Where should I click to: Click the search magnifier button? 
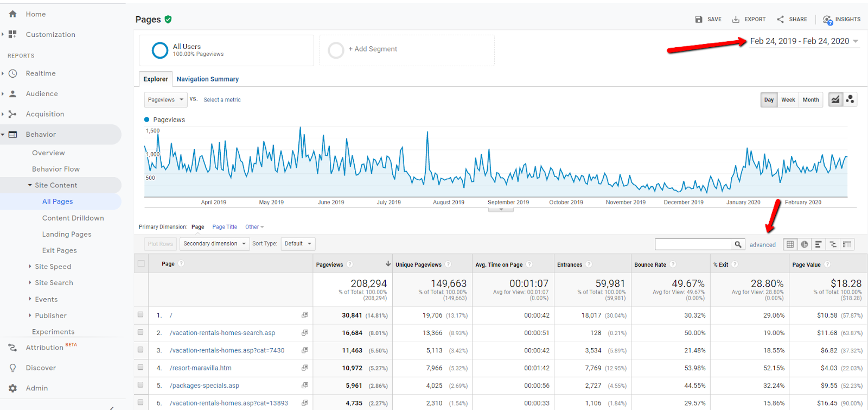point(738,244)
